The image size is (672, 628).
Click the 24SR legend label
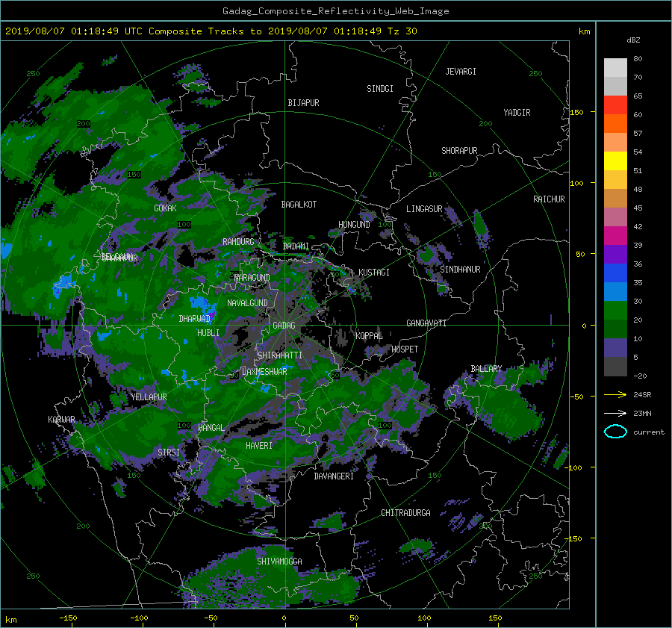(x=642, y=394)
